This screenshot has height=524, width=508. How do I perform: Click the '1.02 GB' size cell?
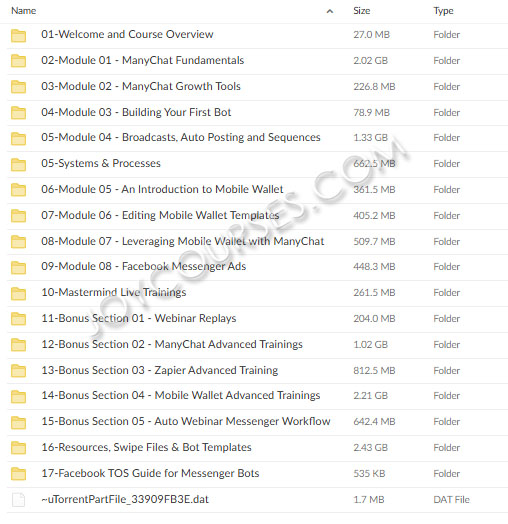[x=371, y=345]
